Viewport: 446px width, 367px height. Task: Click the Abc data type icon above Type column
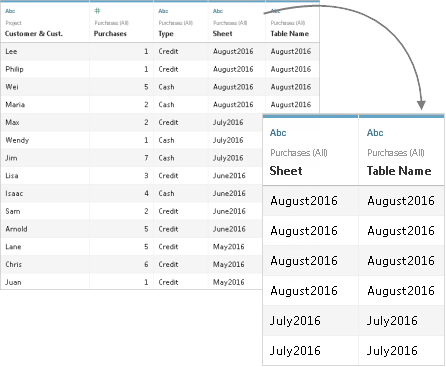163,11
